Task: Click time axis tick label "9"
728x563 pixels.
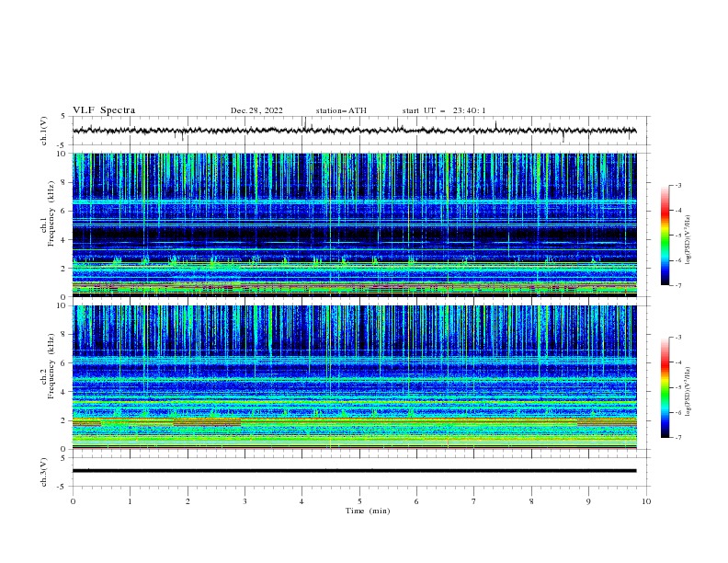Action: click(x=588, y=501)
